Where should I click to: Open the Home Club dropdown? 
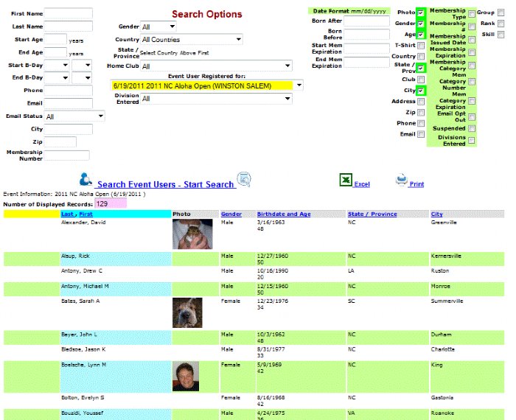216,66
